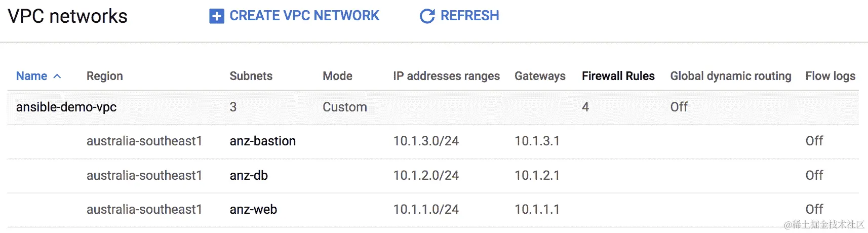Open the anz-web subnet details
This screenshot has width=868, height=233.
point(253,209)
